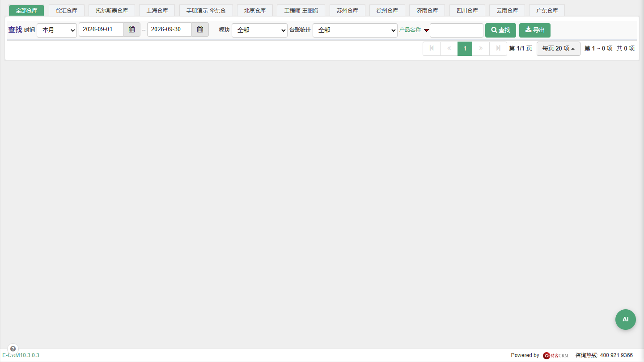Open the 徐州仓库 tab
Screen dimensions: 644x362
[x=387, y=10]
